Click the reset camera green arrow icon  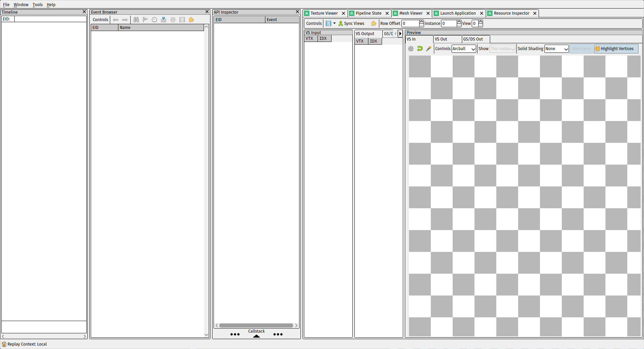pos(420,49)
